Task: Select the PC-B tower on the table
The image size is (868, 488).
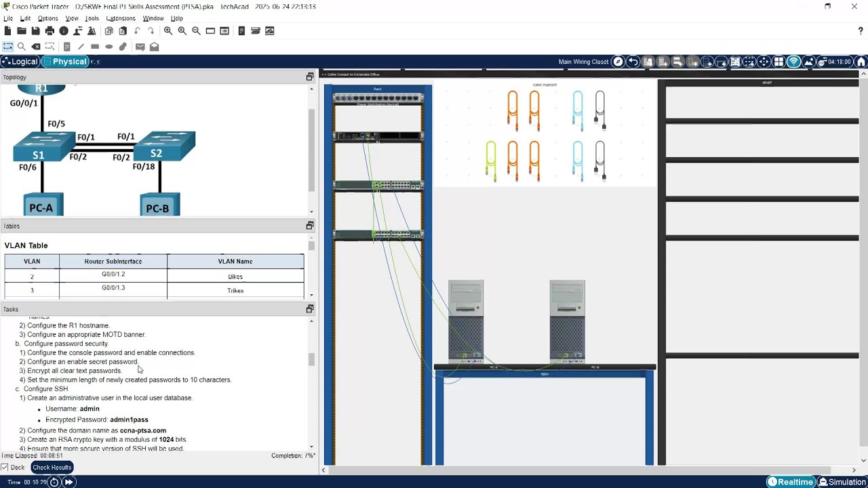Action: pyautogui.click(x=568, y=322)
